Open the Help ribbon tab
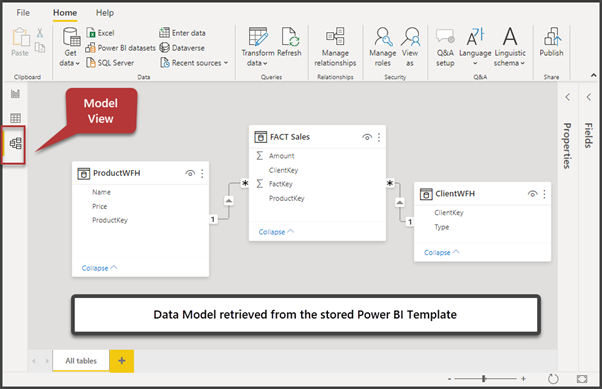This screenshot has width=602, height=389. (105, 13)
